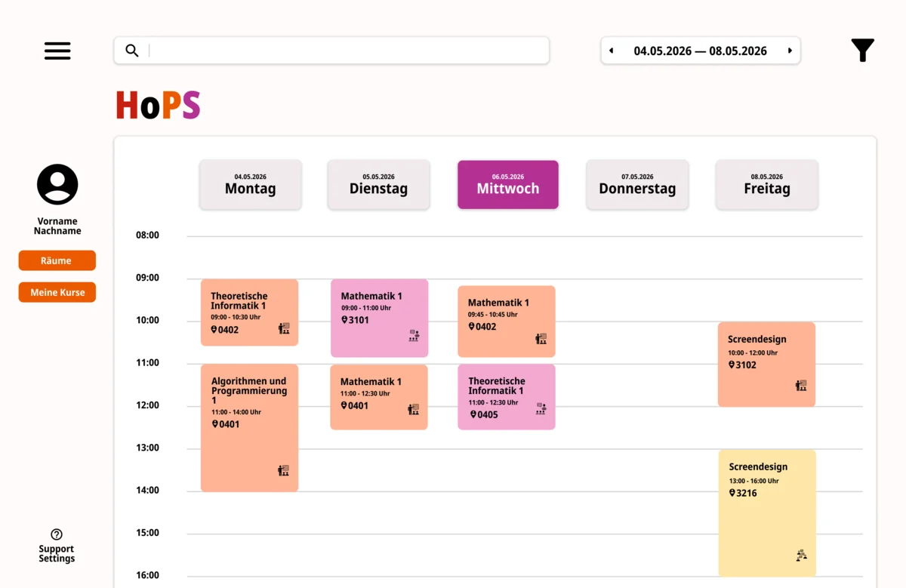Viewport: 906px width, 588px height.
Task: Click the Support question mark icon
Action: (57, 534)
